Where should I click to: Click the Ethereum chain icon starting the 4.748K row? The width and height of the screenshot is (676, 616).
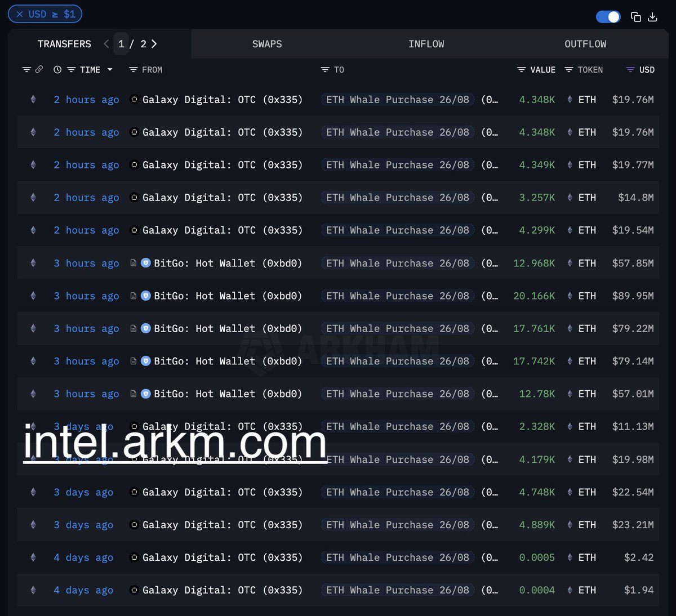pyautogui.click(x=33, y=492)
